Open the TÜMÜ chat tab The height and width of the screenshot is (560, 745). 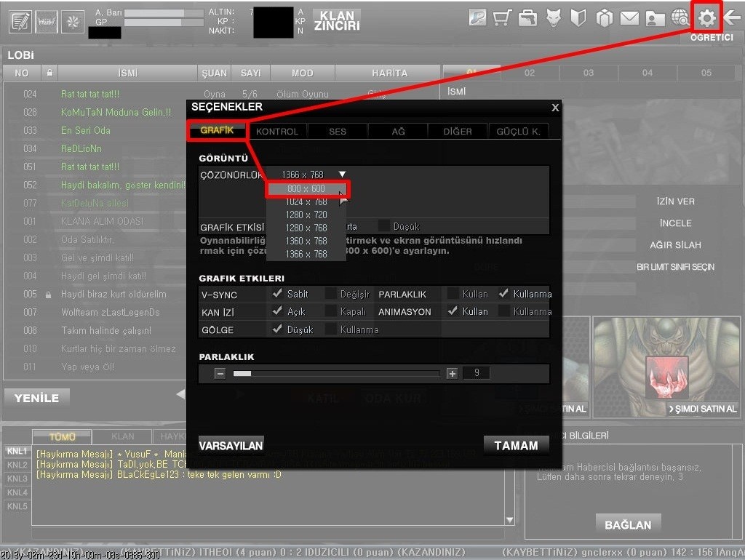[63, 436]
